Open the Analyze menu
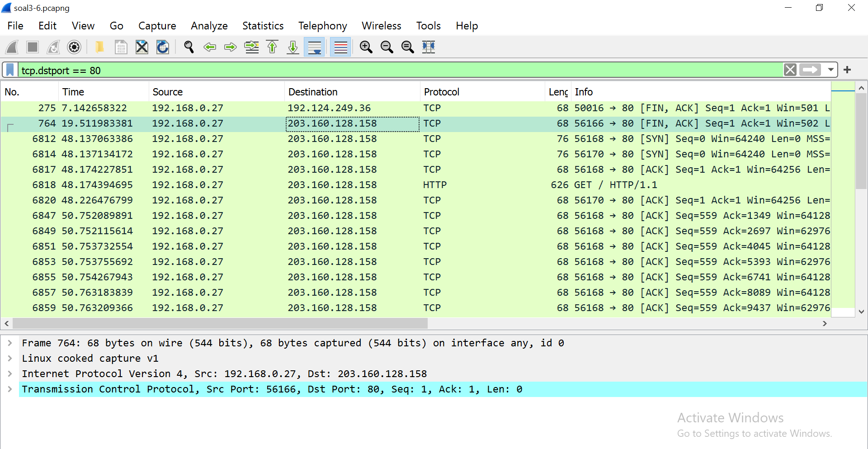 pyautogui.click(x=209, y=26)
